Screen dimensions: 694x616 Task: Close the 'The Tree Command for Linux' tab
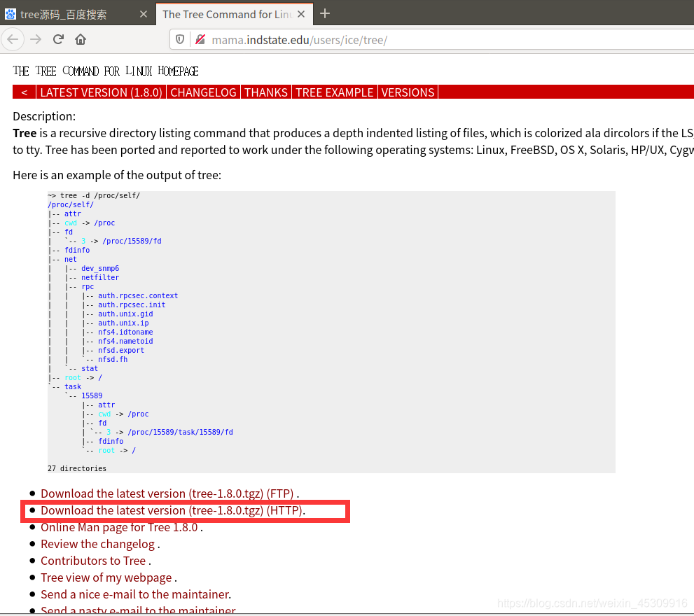(301, 14)
